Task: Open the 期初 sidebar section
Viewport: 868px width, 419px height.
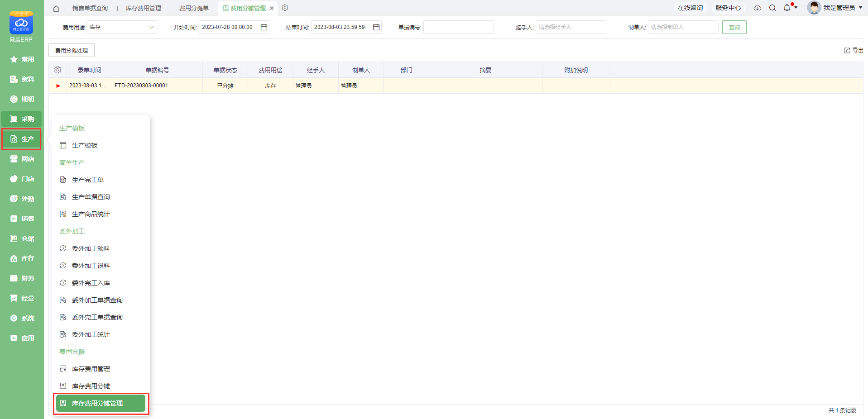Action: pos(22,99)
